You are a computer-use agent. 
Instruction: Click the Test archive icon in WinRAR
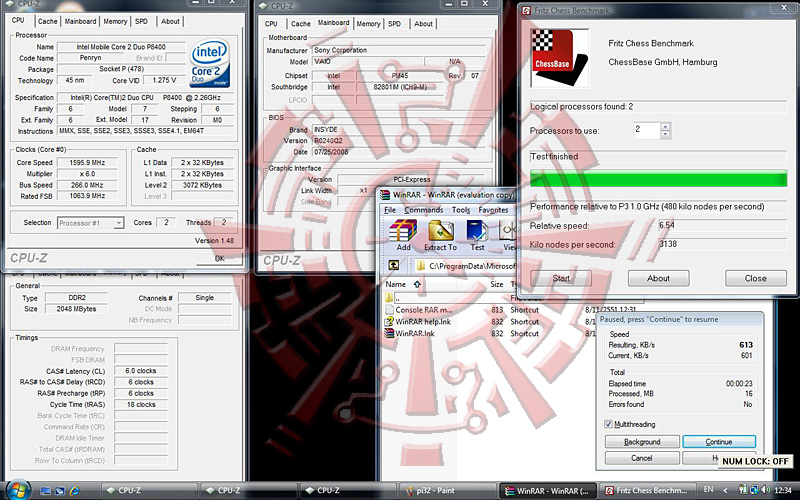[477, 231]
